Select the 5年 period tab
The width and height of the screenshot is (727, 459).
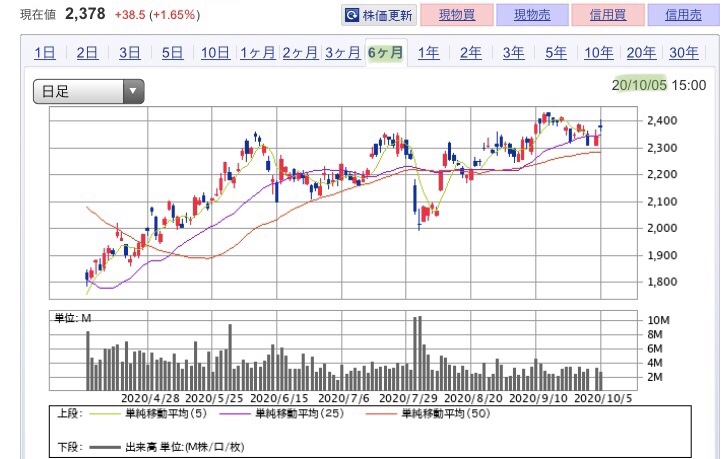(556, 53)
